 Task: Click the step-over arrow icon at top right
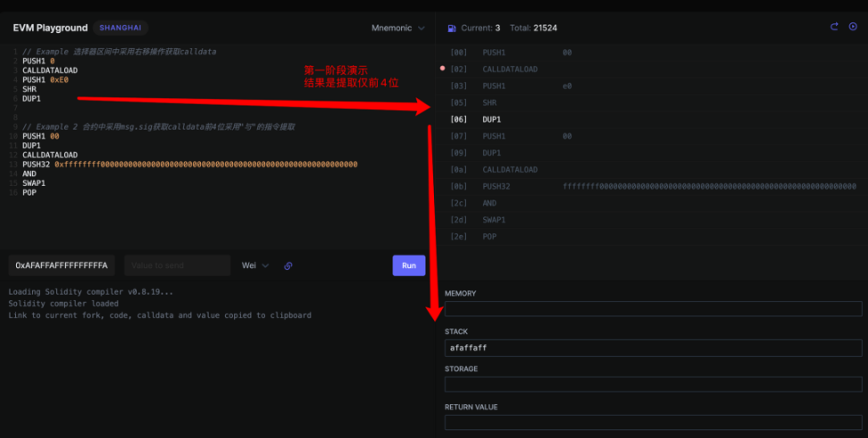pos(834,27)
